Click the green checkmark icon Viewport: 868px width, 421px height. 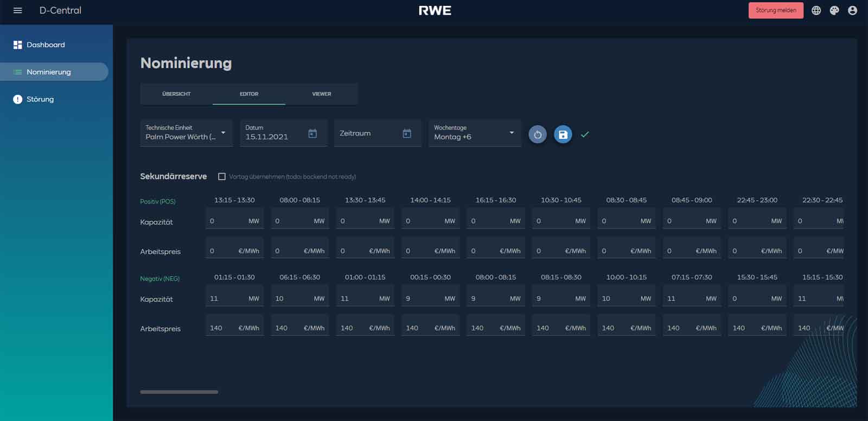click(x=584, y=135)
